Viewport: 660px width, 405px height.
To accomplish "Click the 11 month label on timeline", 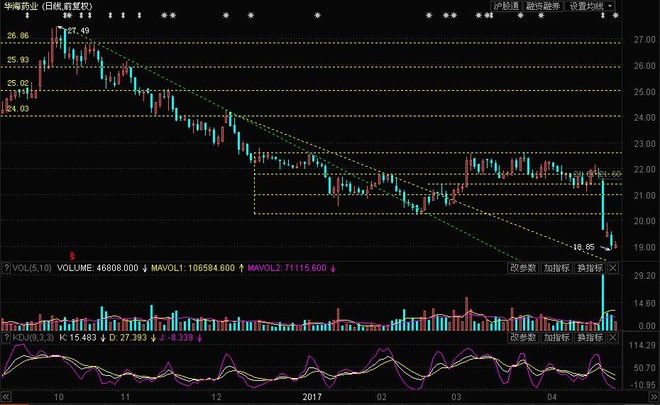I will (125, 397).
